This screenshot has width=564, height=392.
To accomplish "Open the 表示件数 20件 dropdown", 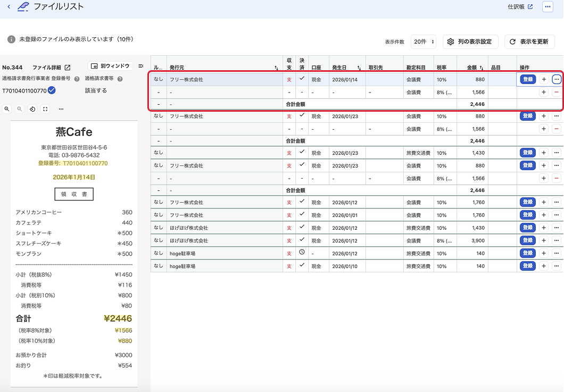I will (424, 41).
